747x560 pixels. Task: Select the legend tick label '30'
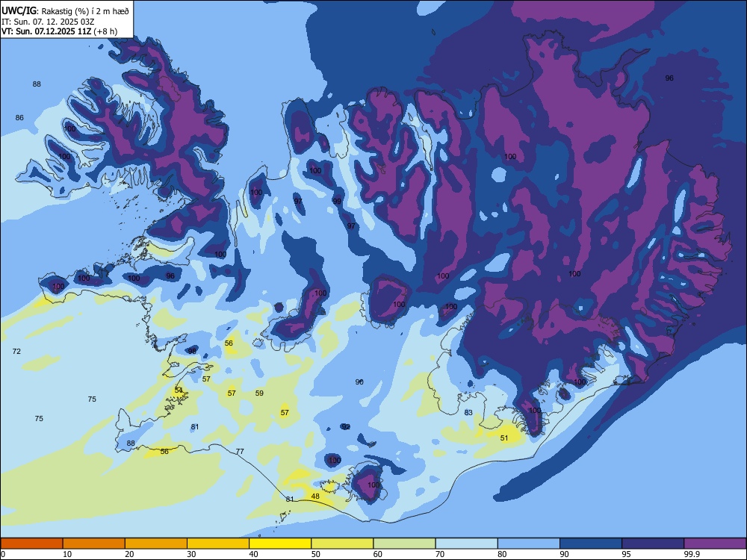(x=191, y=554)
